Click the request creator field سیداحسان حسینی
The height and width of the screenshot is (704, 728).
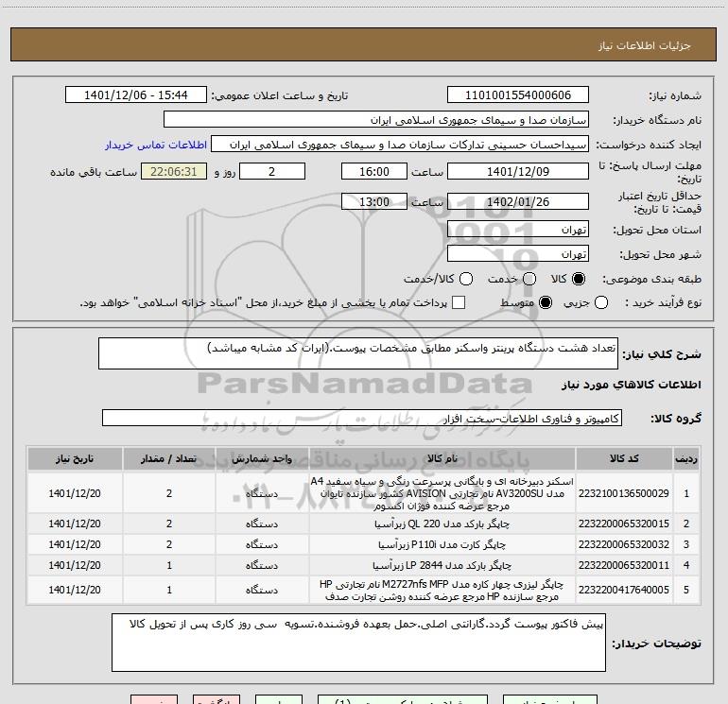[x=400, y=145]
